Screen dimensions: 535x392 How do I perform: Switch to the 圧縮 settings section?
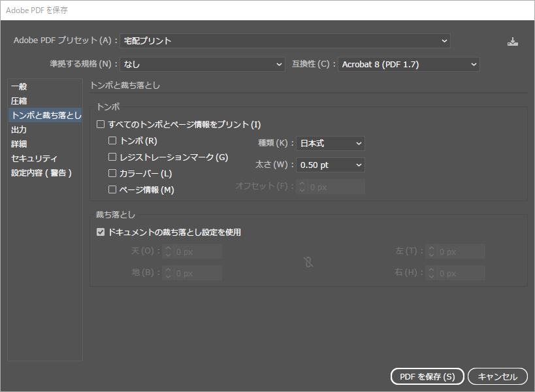(20, 101)
